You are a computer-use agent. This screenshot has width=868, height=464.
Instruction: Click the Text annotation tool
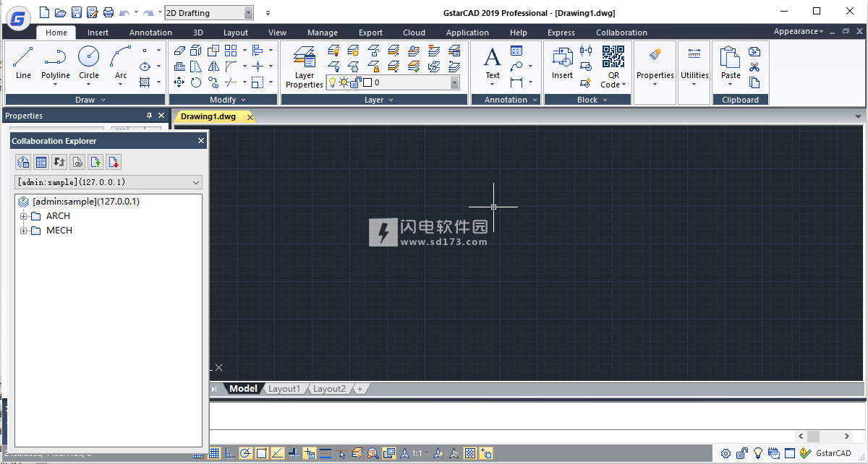coord(493,63)
